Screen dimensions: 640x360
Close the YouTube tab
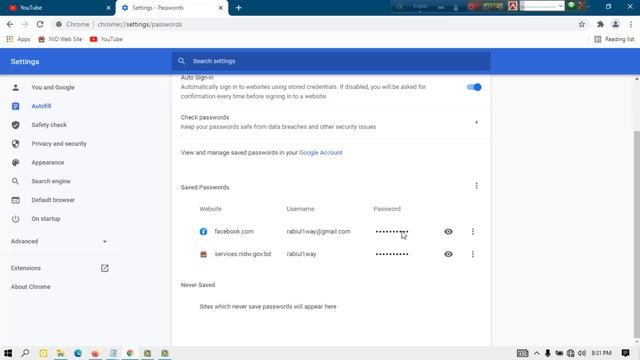point(109,8)
